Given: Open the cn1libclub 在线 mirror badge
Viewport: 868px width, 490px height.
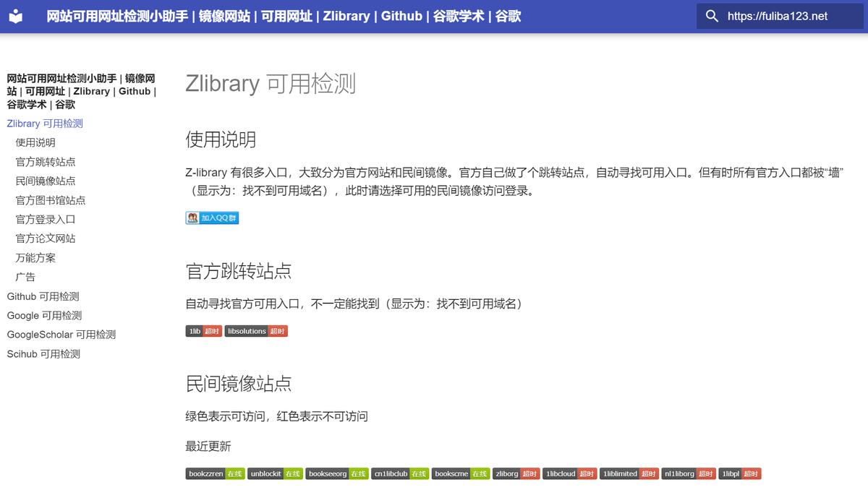Looking at the screenshot, I should click(x=400, y=474).
